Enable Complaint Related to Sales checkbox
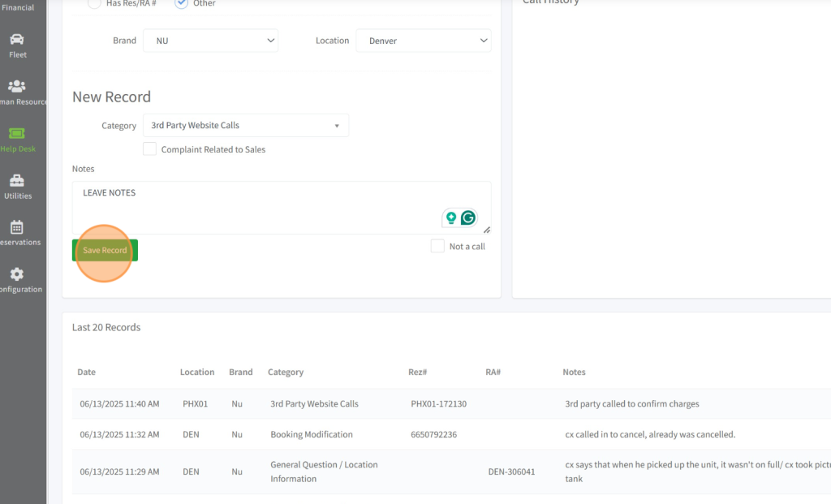The width and height of the screenshot is (831, 504). (149, 149)
